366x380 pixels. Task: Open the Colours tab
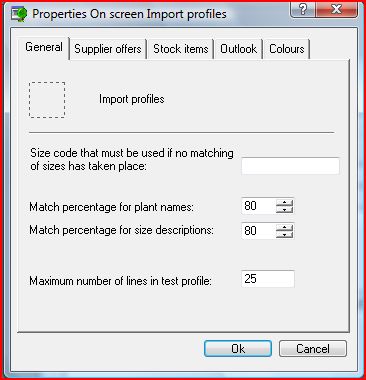[x=287, y=49]
